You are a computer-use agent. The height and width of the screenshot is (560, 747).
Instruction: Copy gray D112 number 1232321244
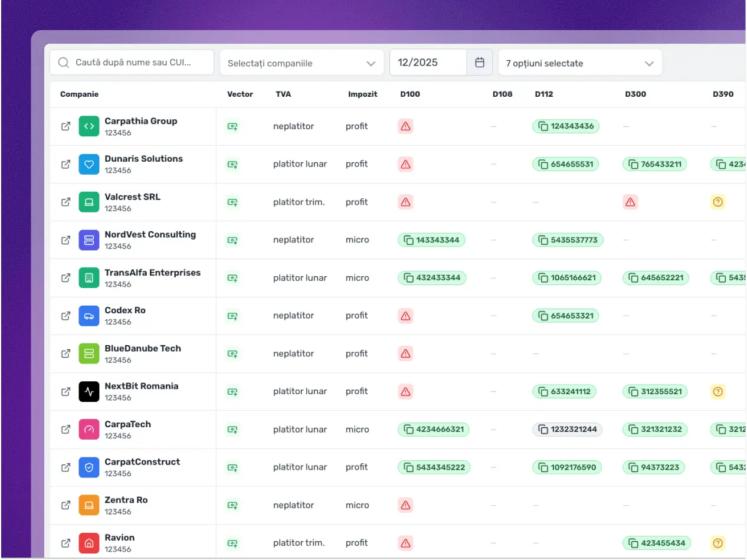[x=567, y=430]
